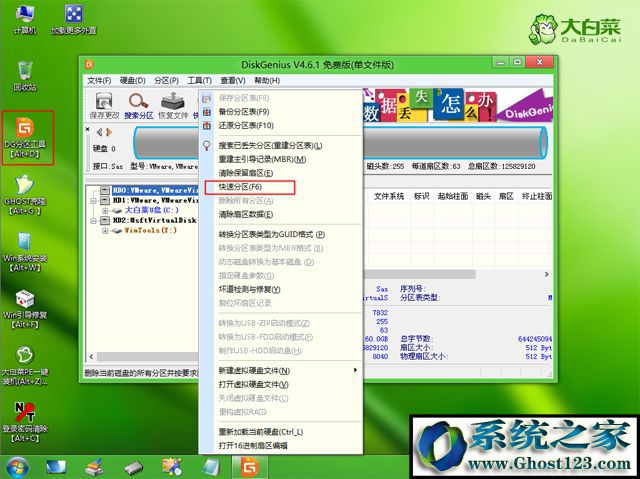Choose 备份分区表(F9) menu entry
The image size is (640, 479).
tap(281, 111)
